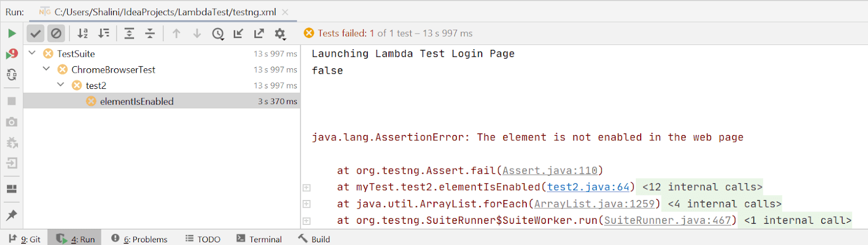Go to next failed test arrow

(197, 34)
